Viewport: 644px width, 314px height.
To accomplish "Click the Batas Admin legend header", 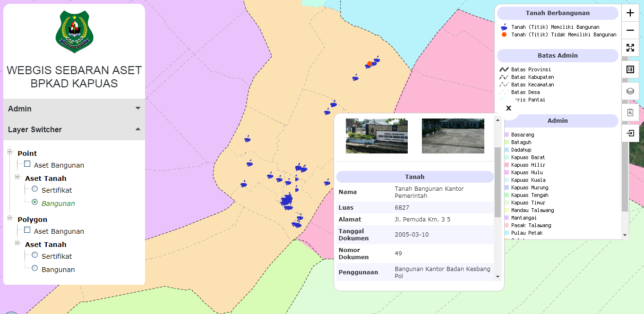I will [x=558, y=56].
